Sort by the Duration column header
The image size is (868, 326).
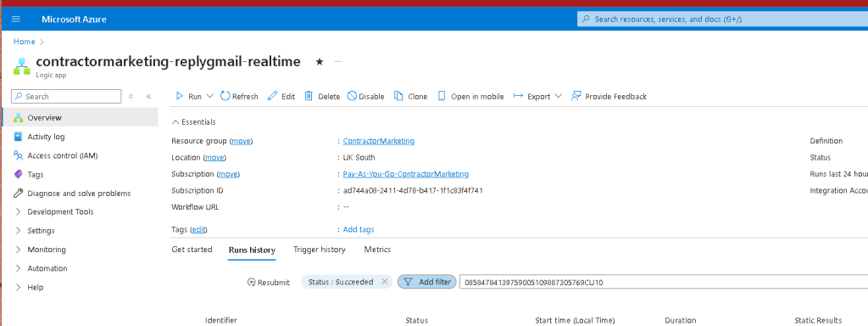tap(681, 320)
